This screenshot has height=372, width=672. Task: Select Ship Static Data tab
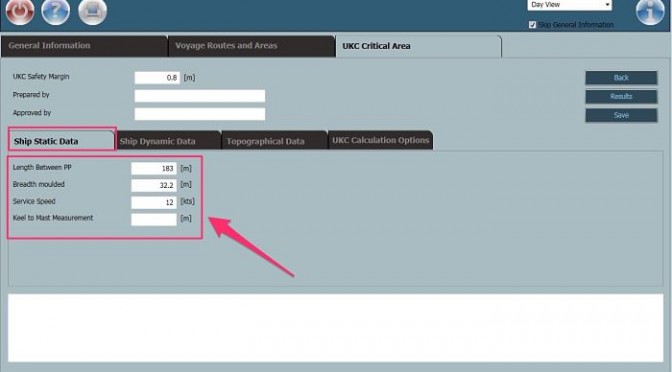(62, 141)
